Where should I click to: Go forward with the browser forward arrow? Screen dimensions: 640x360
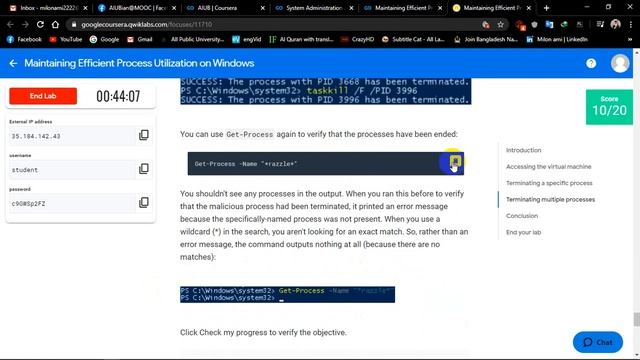click(25, 24)
